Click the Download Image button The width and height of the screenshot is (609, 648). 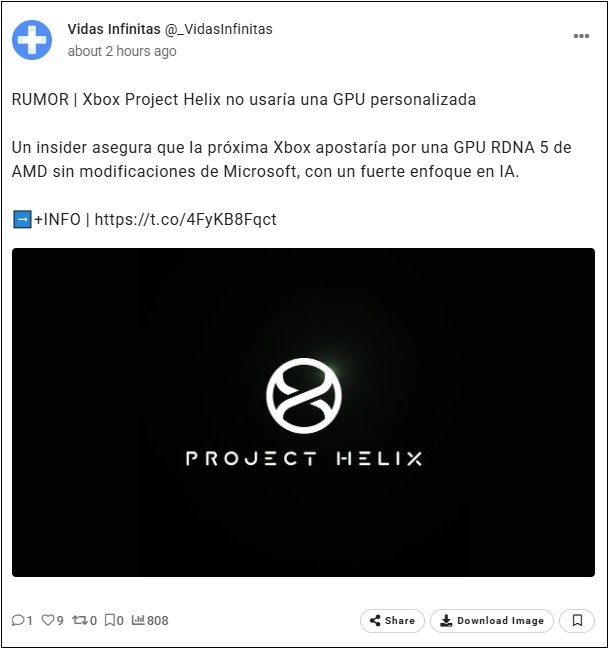point(492,621)
